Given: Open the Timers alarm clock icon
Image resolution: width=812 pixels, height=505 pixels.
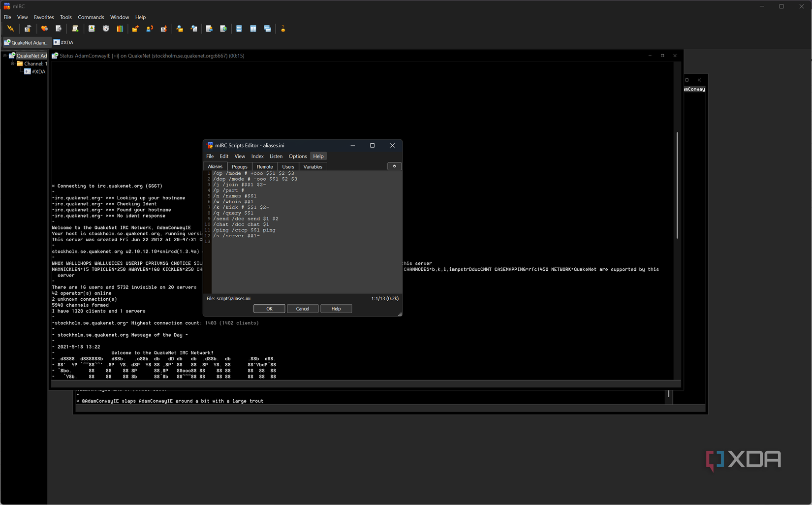Looking at the screenshot, I should click(106, 29).
